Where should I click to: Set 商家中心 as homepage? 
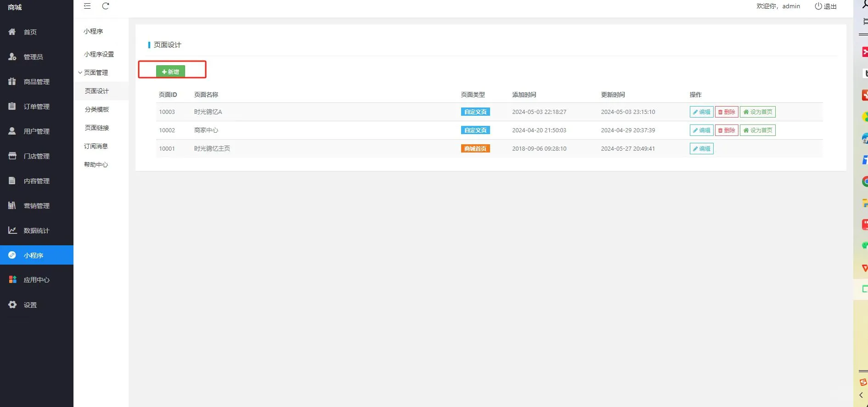click(x=757, y=130)
